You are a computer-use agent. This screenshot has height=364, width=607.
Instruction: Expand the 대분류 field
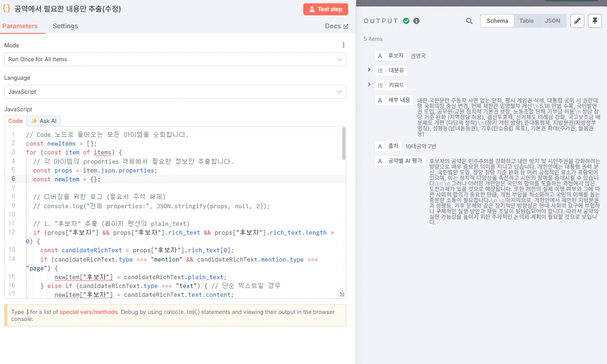[369, 70]
